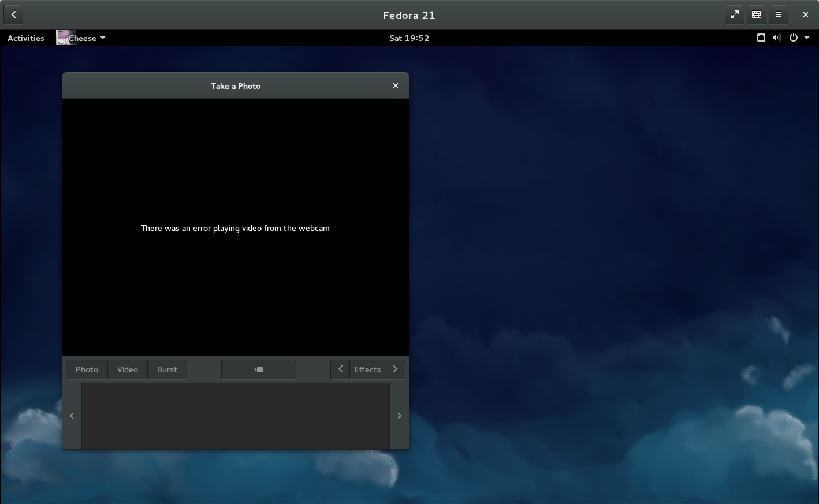Click the square window indicator in the top panel
The image size is (819, 504).
coord(761,38)
